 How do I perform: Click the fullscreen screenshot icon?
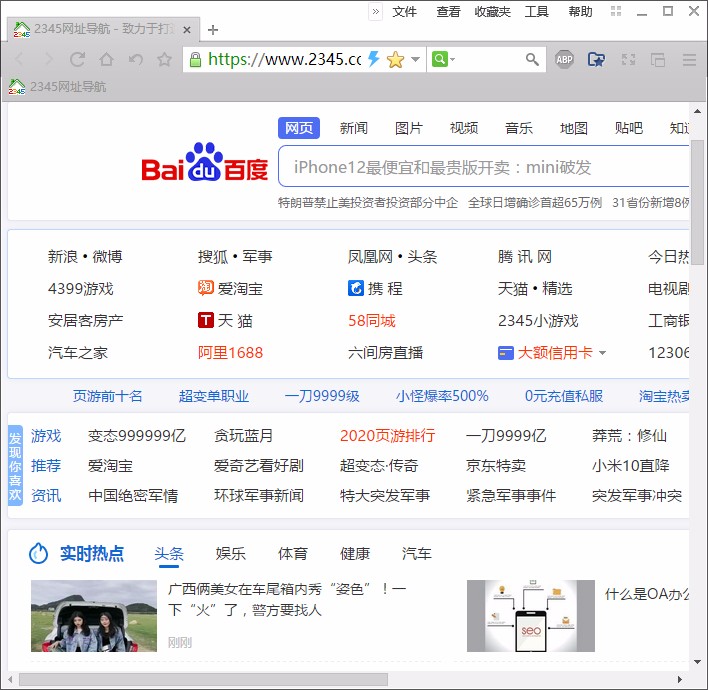[x=629, y=59]
